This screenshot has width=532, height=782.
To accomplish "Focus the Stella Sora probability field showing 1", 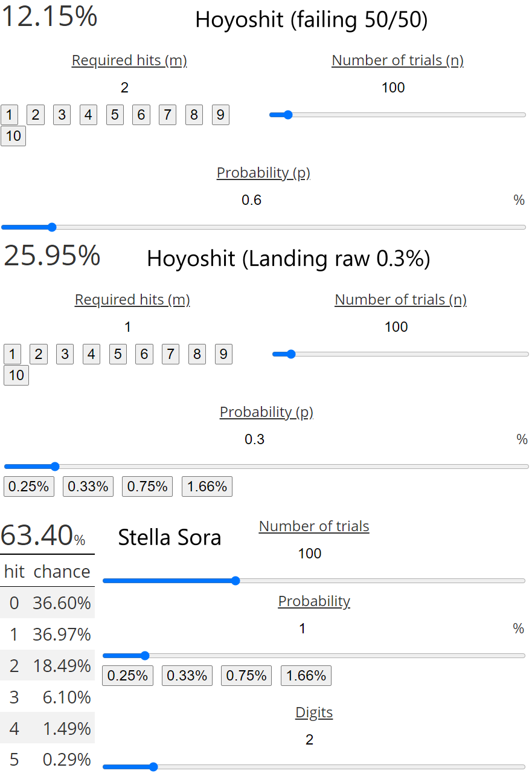I will pos(303,629).
